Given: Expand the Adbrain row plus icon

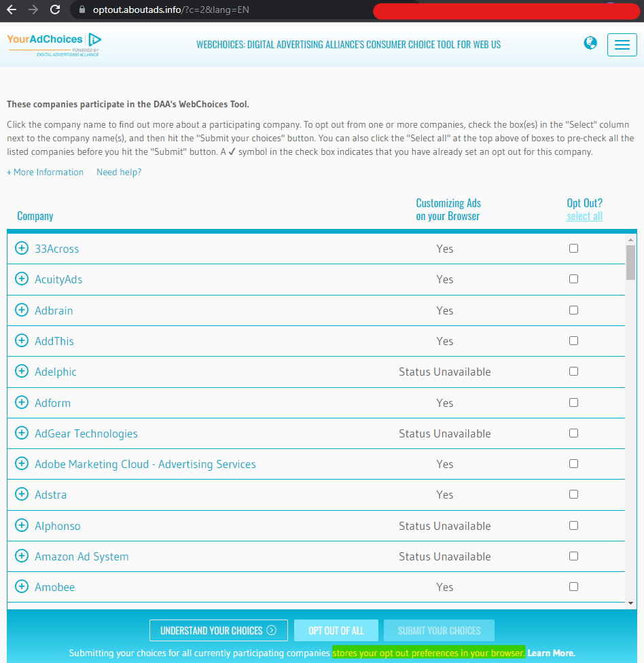Looking at the screenshot, I should click(x=22, y=310).
